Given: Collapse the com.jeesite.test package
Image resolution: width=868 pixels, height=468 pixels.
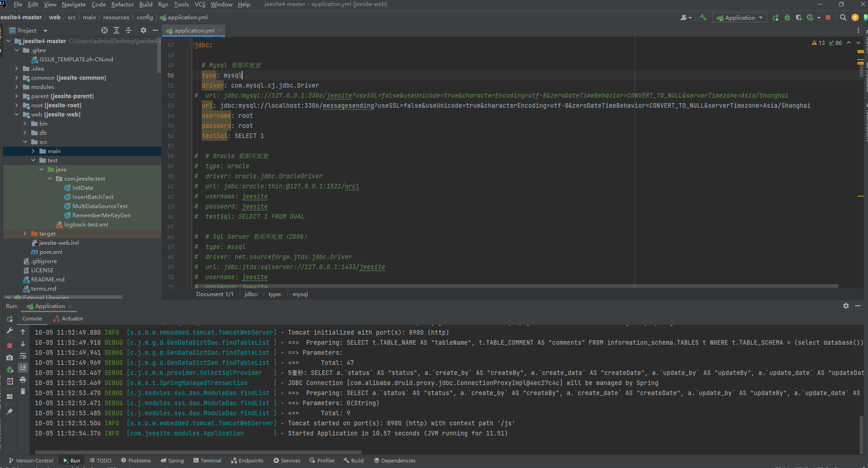Looking at the screenshot, I should [50, 178].
